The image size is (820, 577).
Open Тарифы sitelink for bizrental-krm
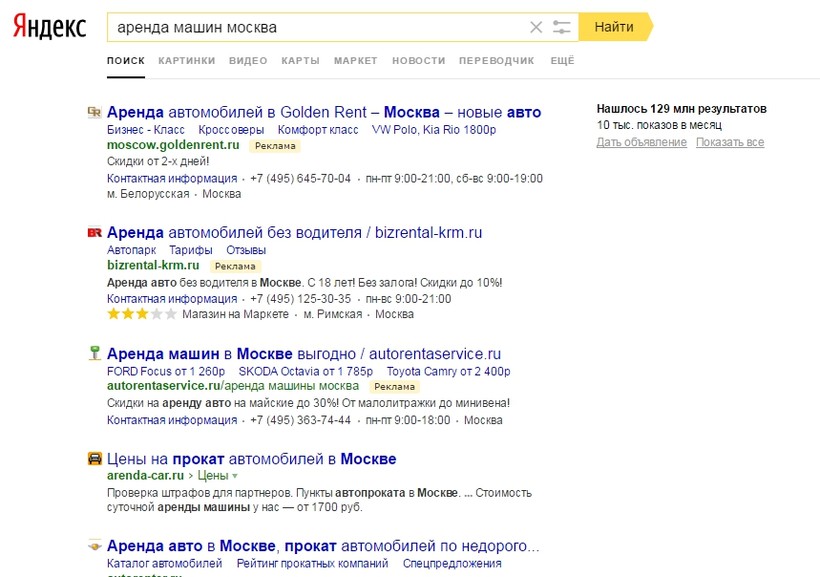pos(190,250)
